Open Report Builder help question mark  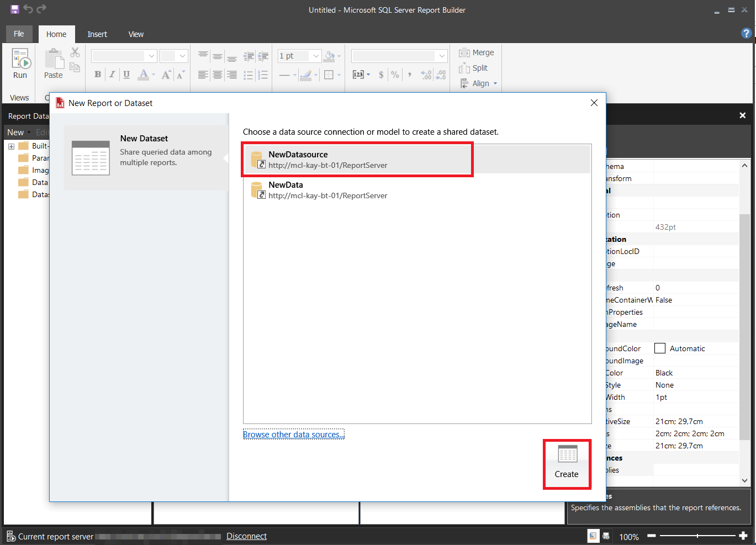click(x=746, y=33)
